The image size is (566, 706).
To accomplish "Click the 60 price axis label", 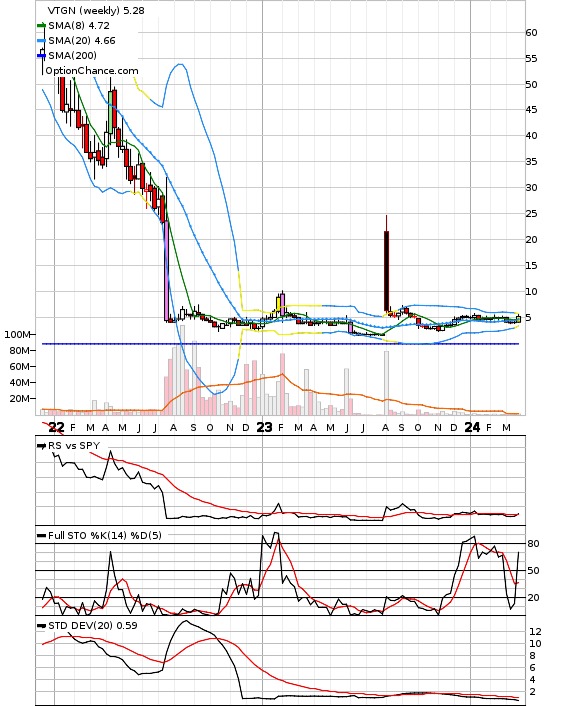I will click(x=531, y=32).
